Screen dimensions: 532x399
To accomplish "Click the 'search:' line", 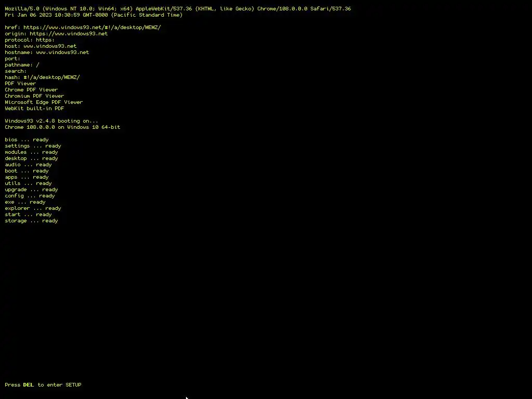I will pyautogui.click(x=16, y=71).
